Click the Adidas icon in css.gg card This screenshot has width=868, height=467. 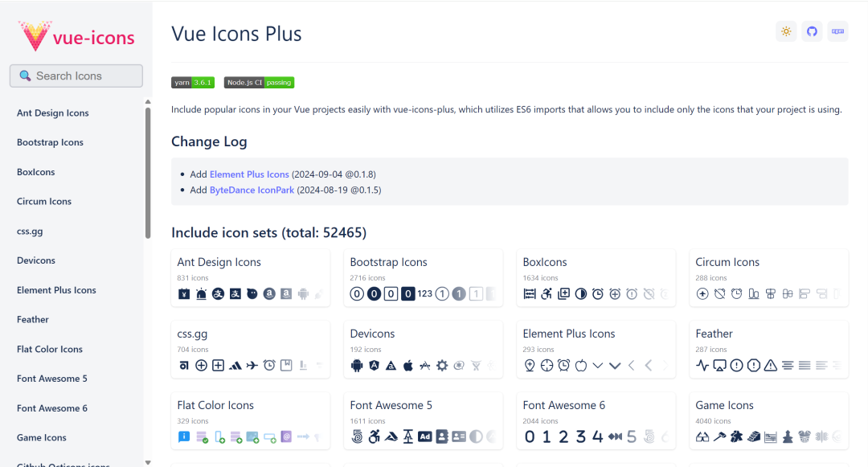coord(235,365)
